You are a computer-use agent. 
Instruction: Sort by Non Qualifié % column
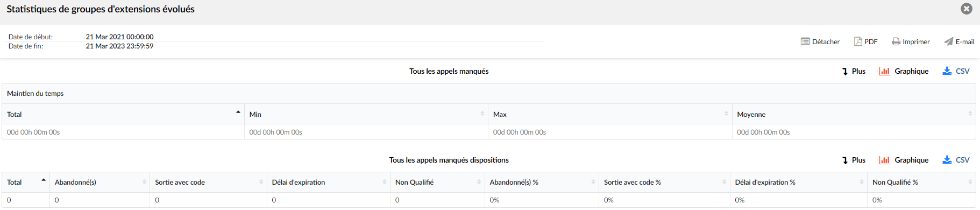[x=922, y=182]
